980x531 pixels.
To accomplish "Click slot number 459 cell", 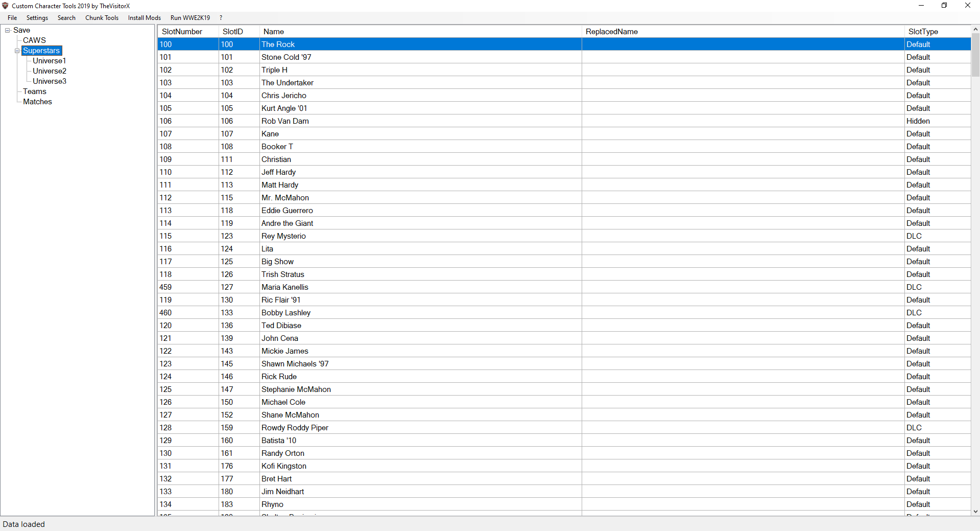I will click(x=188, y=287).
